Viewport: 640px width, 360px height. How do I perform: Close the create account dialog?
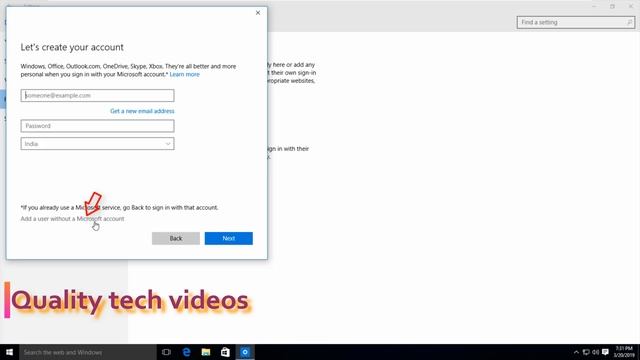(x=258, y=13)
